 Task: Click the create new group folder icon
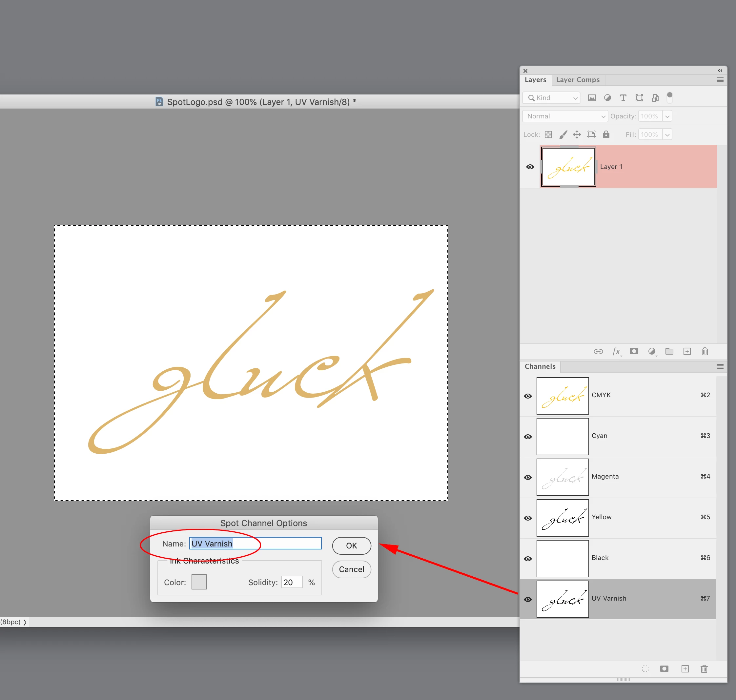coord(669,351)
